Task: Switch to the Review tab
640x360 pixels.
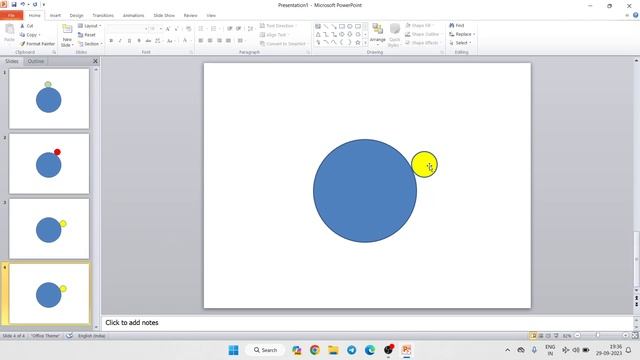Action: [x=190, y=15]
